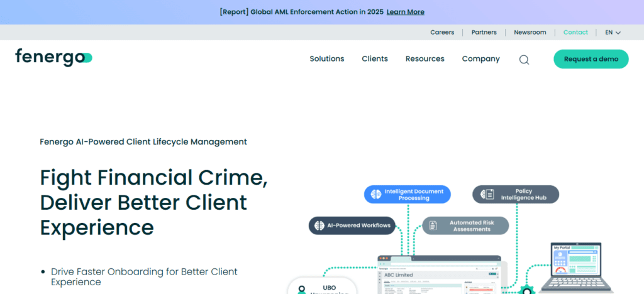Open the Contact page link
This screenshot has width=644, height=294.
click(575, 33)
